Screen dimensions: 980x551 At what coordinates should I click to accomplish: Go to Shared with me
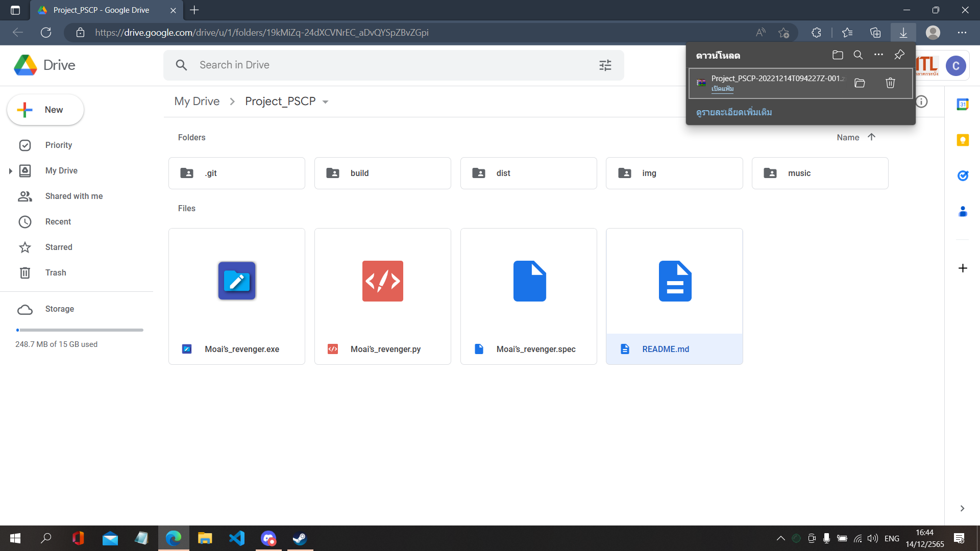[x=73, y=196]
